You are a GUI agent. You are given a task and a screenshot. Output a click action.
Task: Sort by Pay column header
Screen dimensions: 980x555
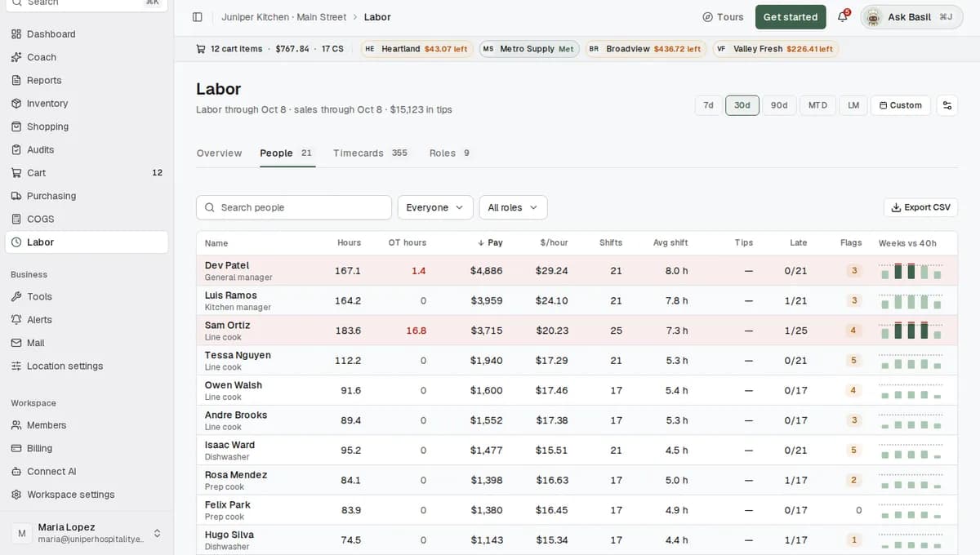coord(490,243)
